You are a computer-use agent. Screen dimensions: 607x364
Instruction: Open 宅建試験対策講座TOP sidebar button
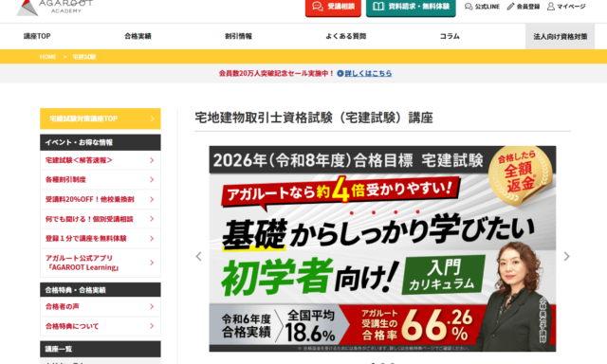[x=101, y=118]
